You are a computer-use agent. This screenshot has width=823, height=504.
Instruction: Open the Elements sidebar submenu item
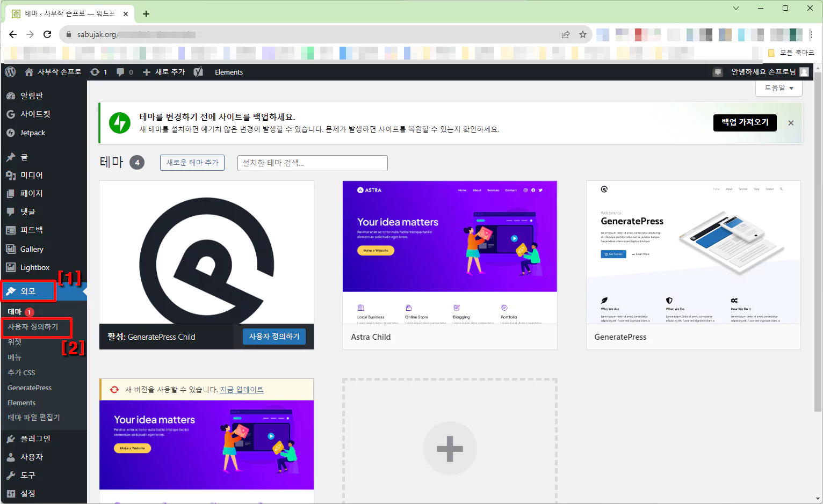21,403
